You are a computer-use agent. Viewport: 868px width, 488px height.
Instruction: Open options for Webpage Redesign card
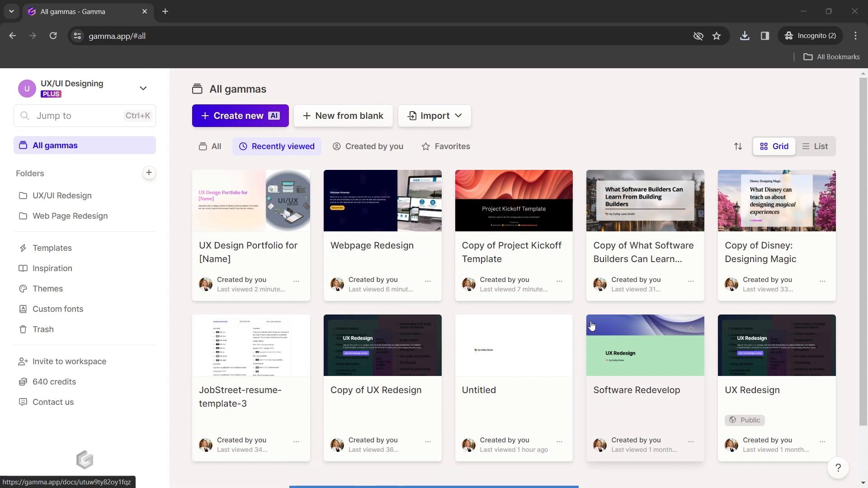(x=428, y=281)
